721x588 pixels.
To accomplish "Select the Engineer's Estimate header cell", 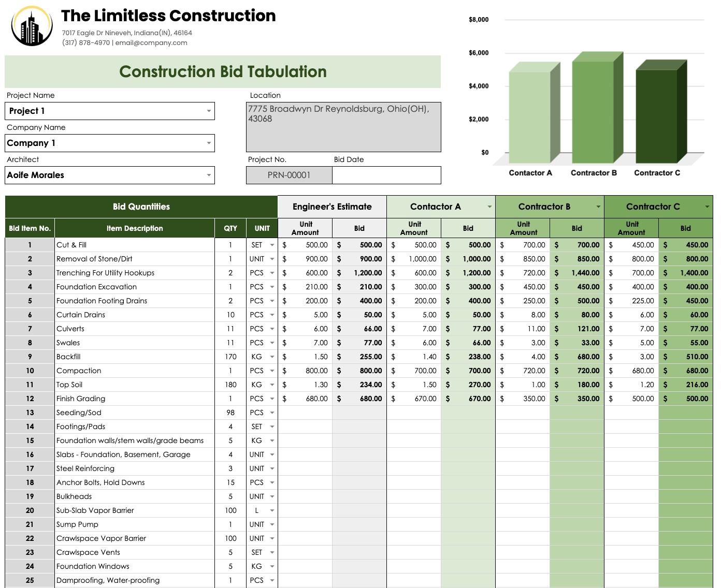I will click(x=332, y=207).
